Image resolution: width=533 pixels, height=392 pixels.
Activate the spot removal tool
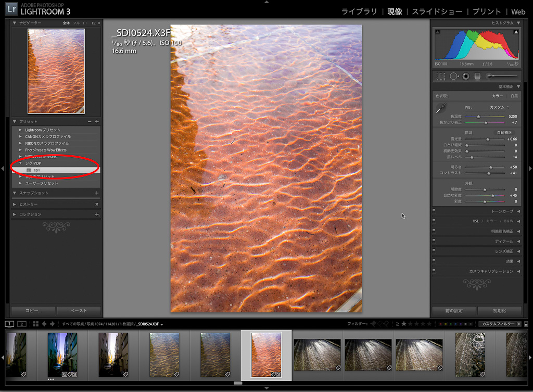454,76
